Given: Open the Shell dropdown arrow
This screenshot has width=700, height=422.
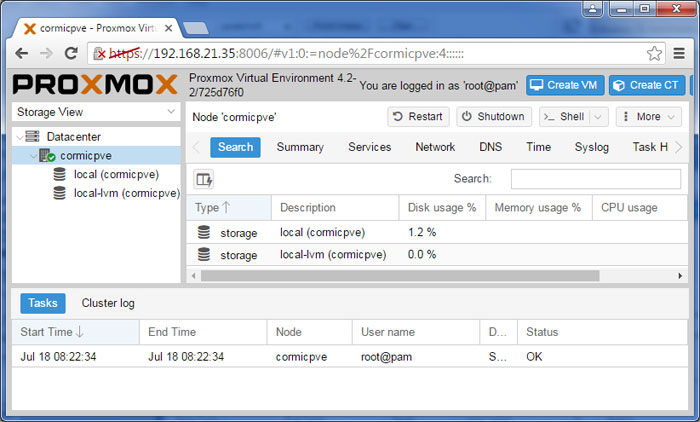Looking at the screenshot, I should point(598,117).
